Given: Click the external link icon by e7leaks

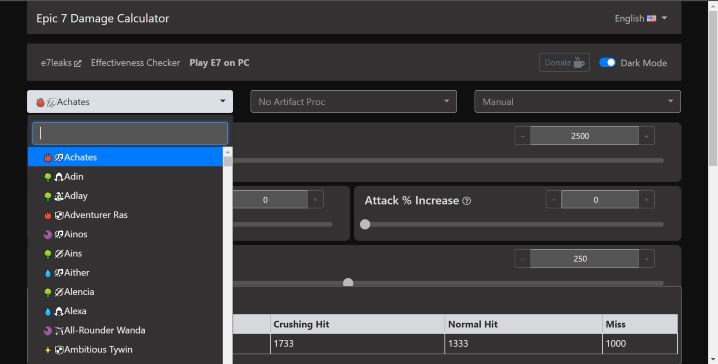Looking at the screenshot, I should coord(77,63).
